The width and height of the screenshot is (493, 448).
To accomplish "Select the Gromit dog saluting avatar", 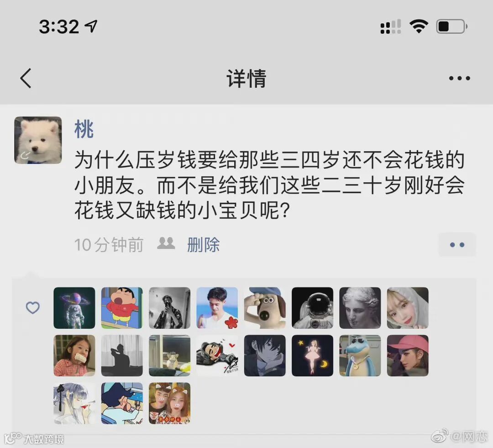I will coord(265,308).
